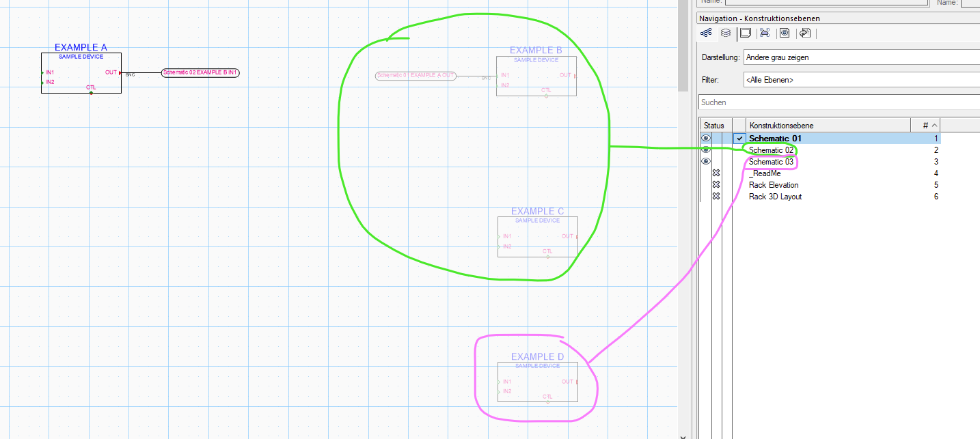Screen dimensions: 980x439
Task: Click the active-layer checkmark of Schematic 01
Action: 739,139
